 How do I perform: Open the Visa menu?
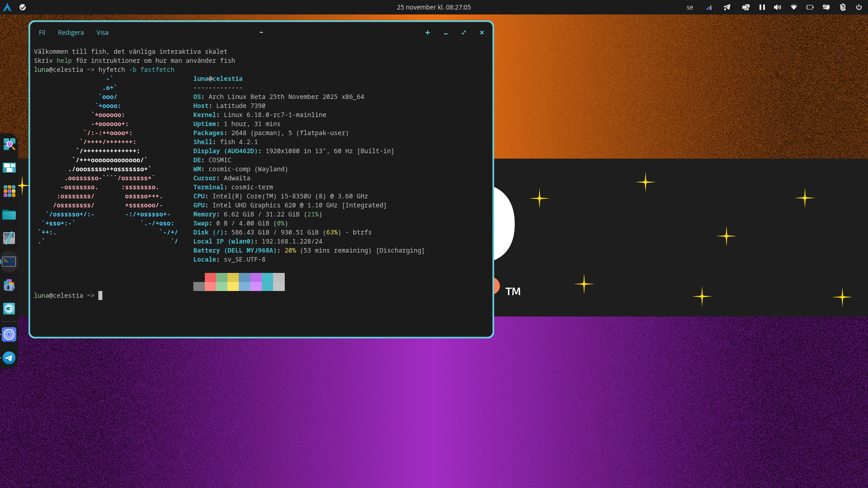pos(102,33)
